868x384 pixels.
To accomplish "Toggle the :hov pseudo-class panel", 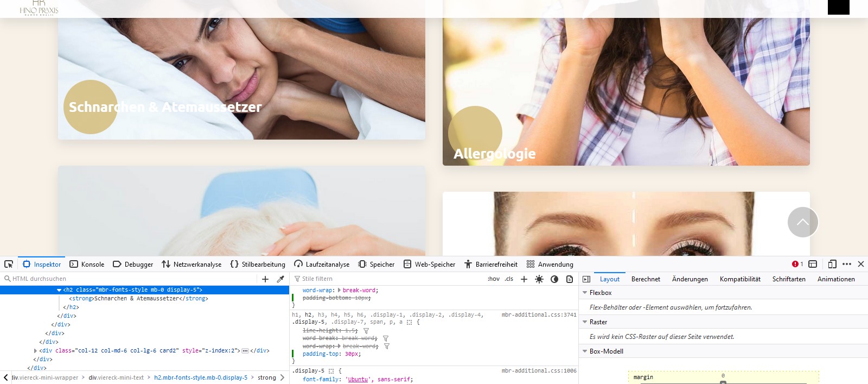I will pyautogui.click(x=493, y=279).
